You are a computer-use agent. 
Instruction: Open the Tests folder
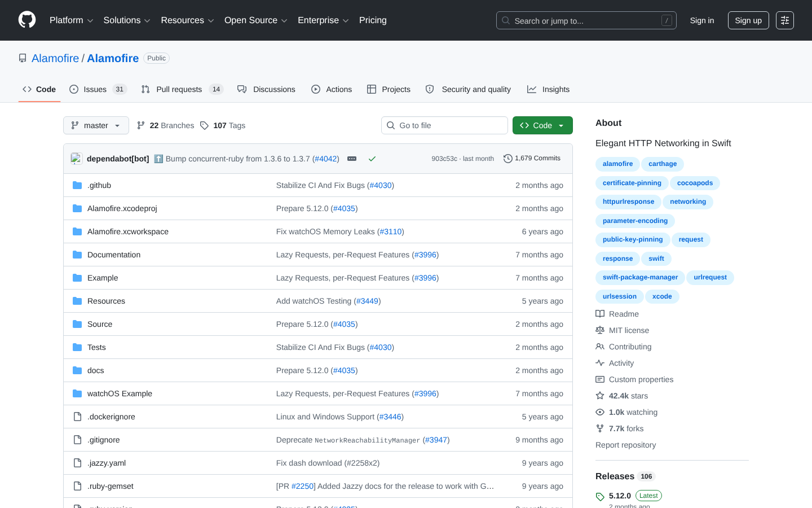coord(96,347)
